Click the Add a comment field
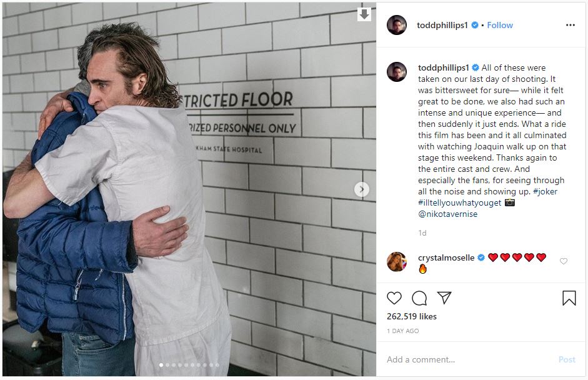This screenshot has width=588, height=380. (x=469, y=359)
